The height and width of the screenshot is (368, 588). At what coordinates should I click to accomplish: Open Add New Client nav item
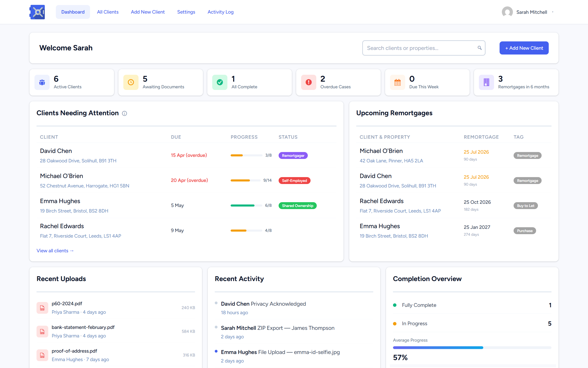pos(148,12)
